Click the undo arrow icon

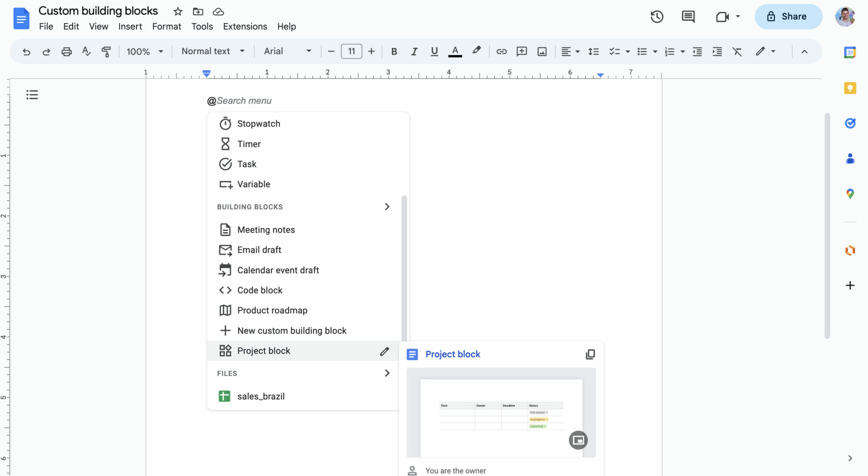point(26,51)
